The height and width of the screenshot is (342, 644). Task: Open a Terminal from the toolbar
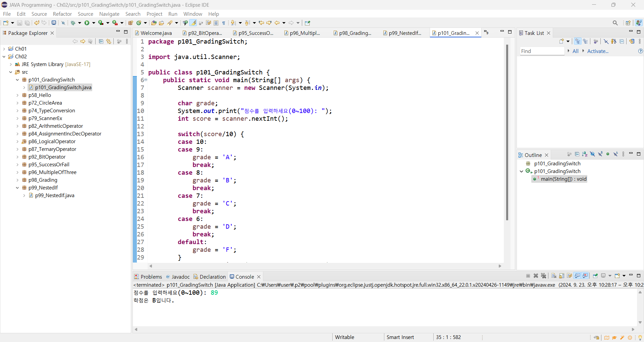[54, 23]
